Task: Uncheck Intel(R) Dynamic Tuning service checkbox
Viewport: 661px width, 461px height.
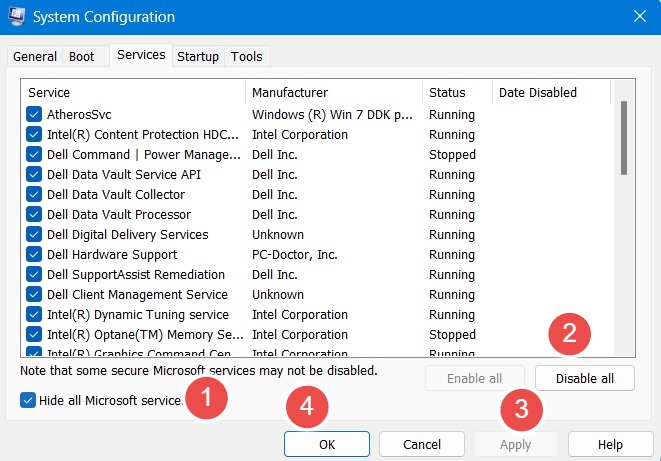Action: 34,314
